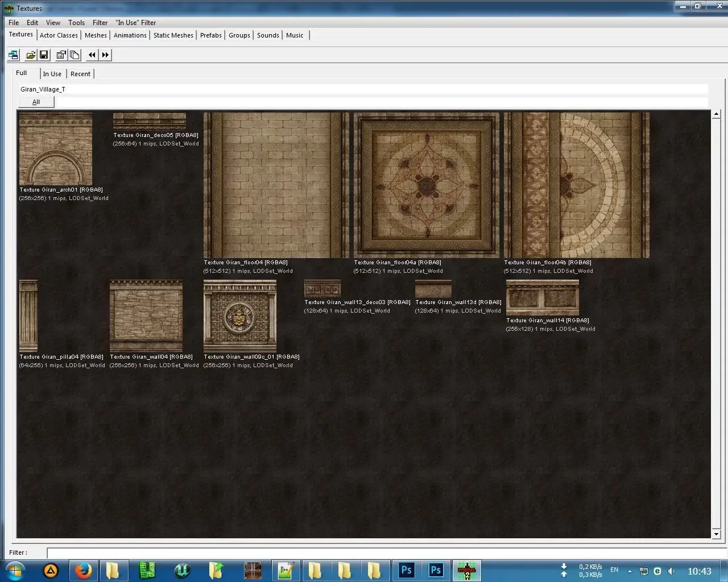Open the Portal 2 taskbar icon
Screen dimensions: 728x582
click(466, 571)
